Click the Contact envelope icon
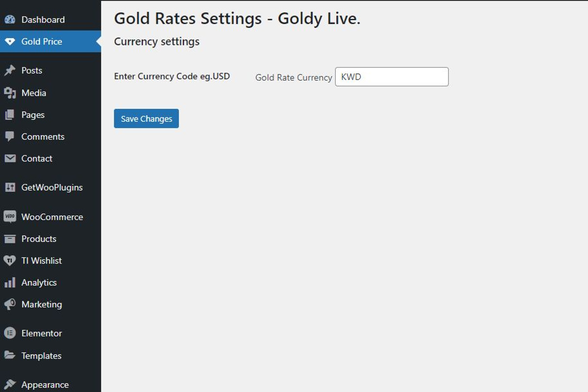The image size is (588, 392). pyautogui.click(x=10, y=158)
